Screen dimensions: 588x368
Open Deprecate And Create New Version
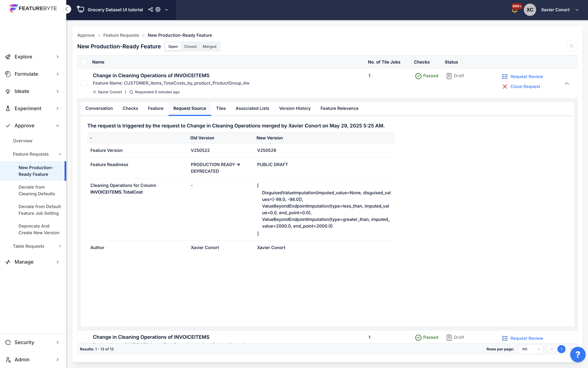pyautogui.click(x=39, y=229)
